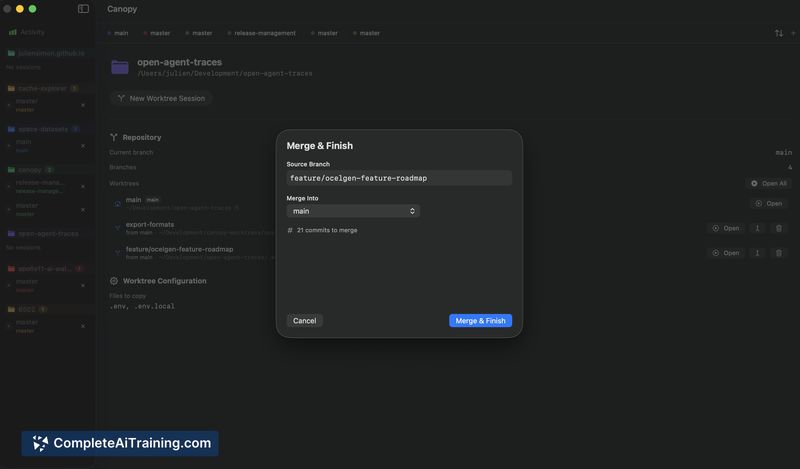Open the main worktree with Open button
The width and height of the screenshot is (800, 469).
tap(769, 204)
